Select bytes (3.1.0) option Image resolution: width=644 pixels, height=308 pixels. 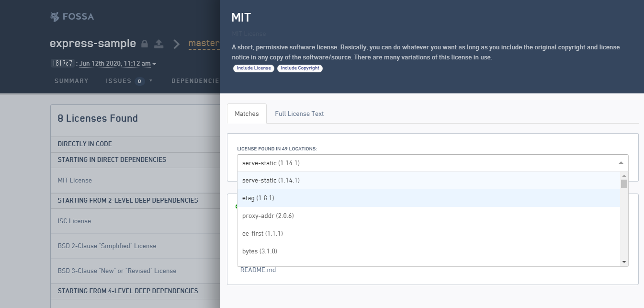click(260, 251)
